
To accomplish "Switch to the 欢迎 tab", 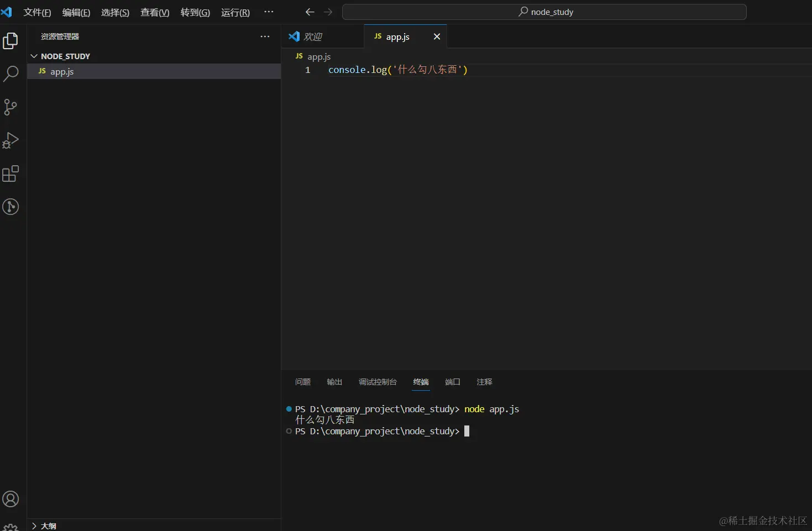I will [x=323, y=36].
